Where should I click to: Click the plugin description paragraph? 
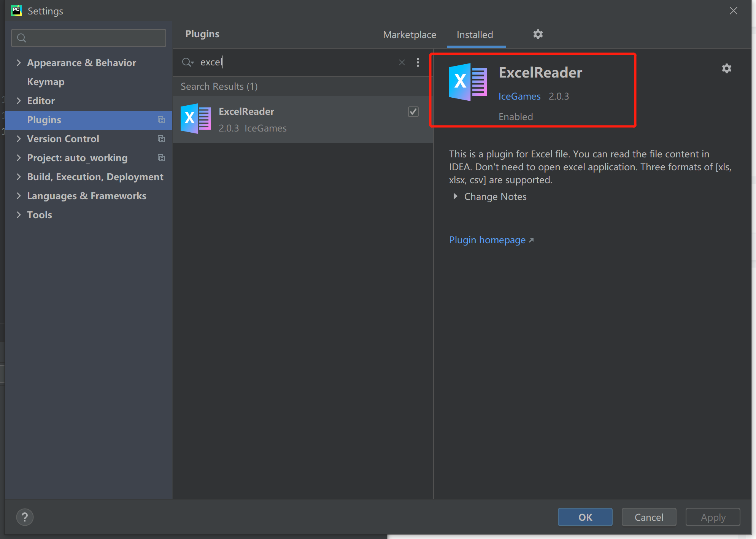[x=590, y=167]
